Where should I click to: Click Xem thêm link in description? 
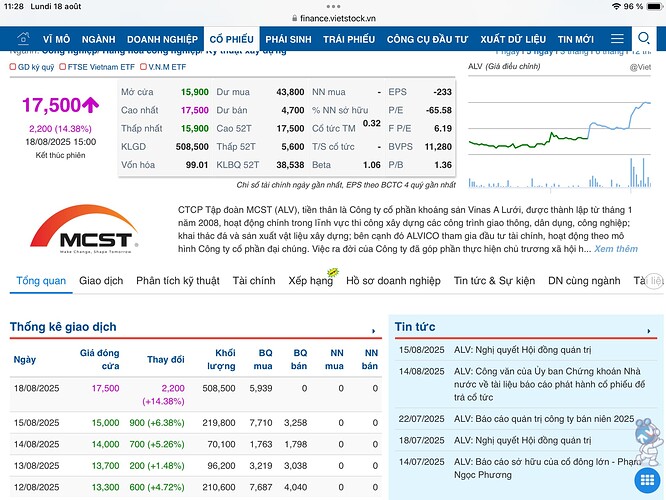(x=616, y=249)
